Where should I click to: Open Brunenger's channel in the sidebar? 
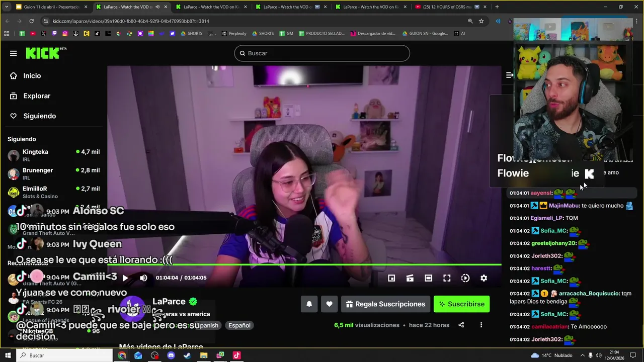(x=53, y=173)
